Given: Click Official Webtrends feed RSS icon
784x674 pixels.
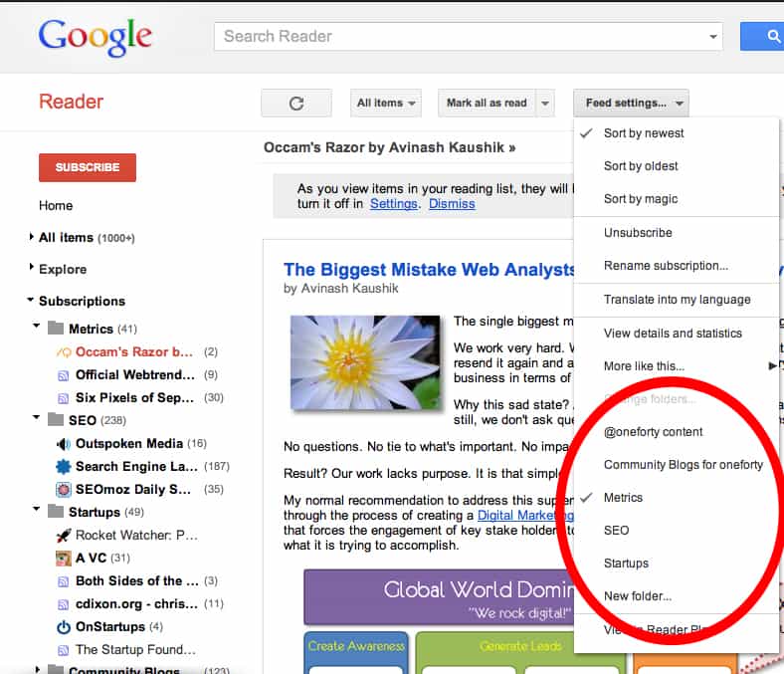Looking at the screenshot, I should [x=63, y=375].
